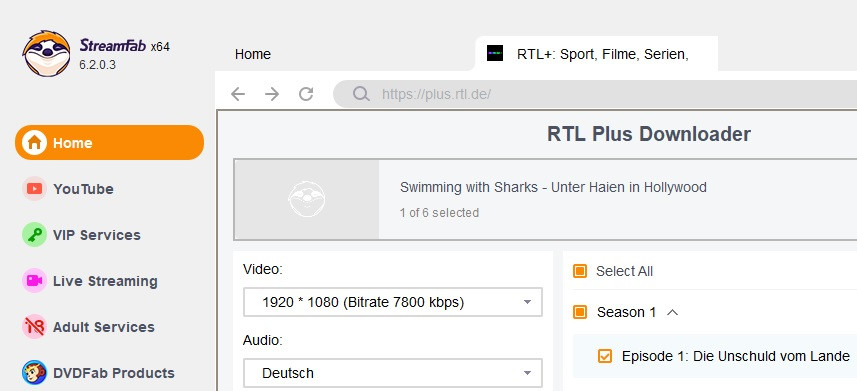857x391 pixels.
Task: Toggle the Select All checkbox
Action: pos(580,271)
